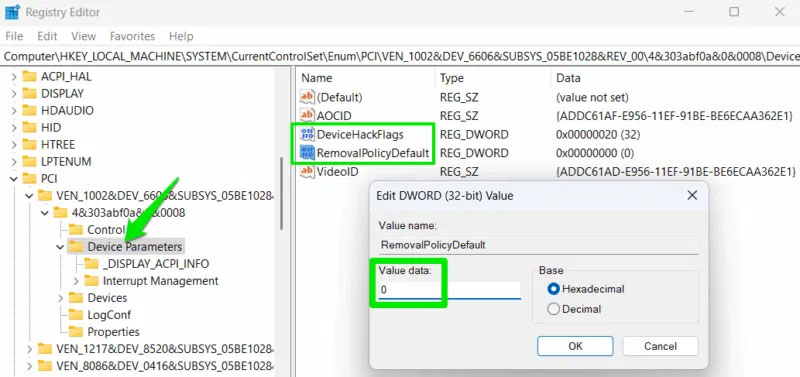Select the HID folder icon
Screen dimensions: 800x377
(30, 128)
